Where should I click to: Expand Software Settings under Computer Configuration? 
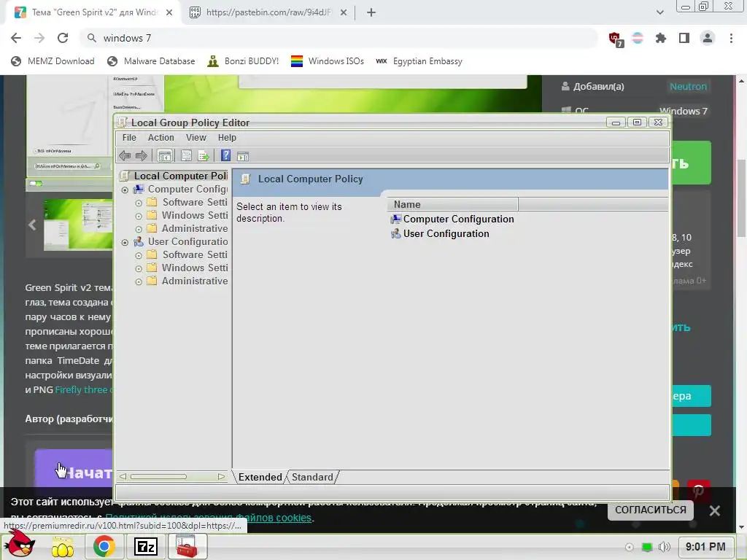point(139,203)
